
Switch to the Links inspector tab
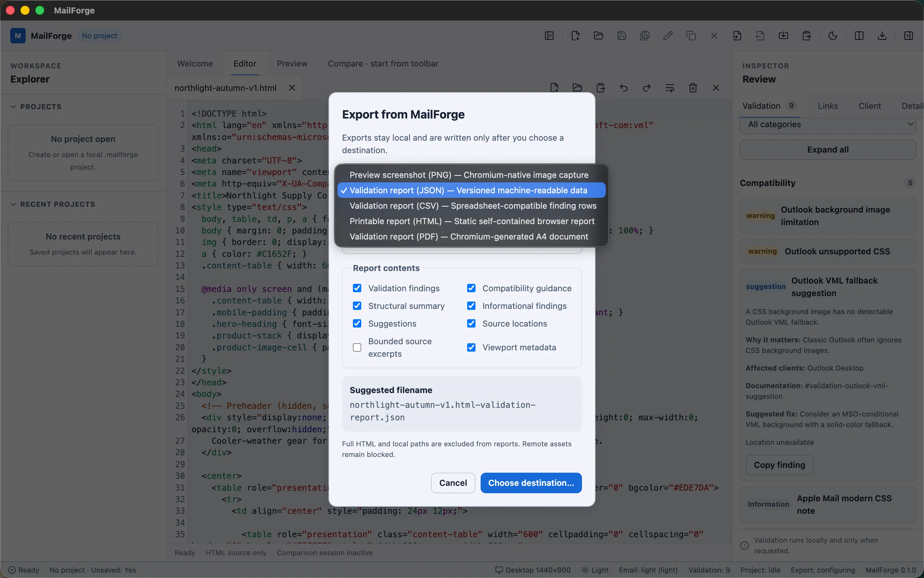click(x=827, y=106)
